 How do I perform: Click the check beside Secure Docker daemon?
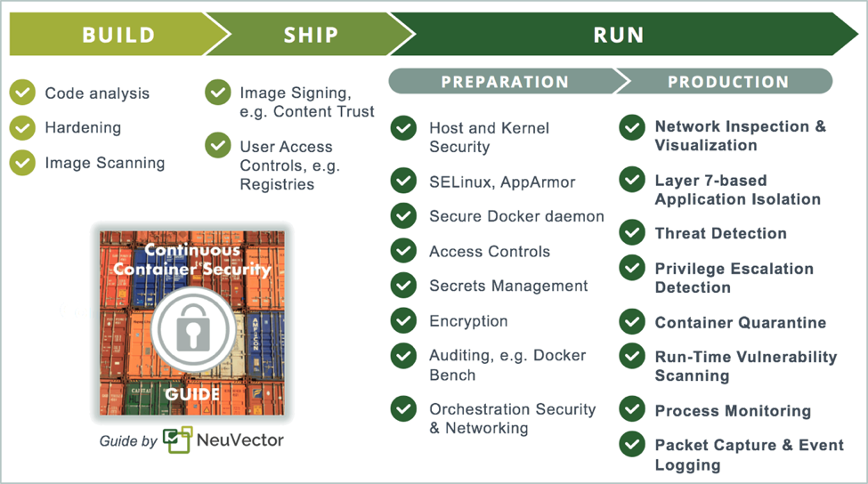pos(404,216)
